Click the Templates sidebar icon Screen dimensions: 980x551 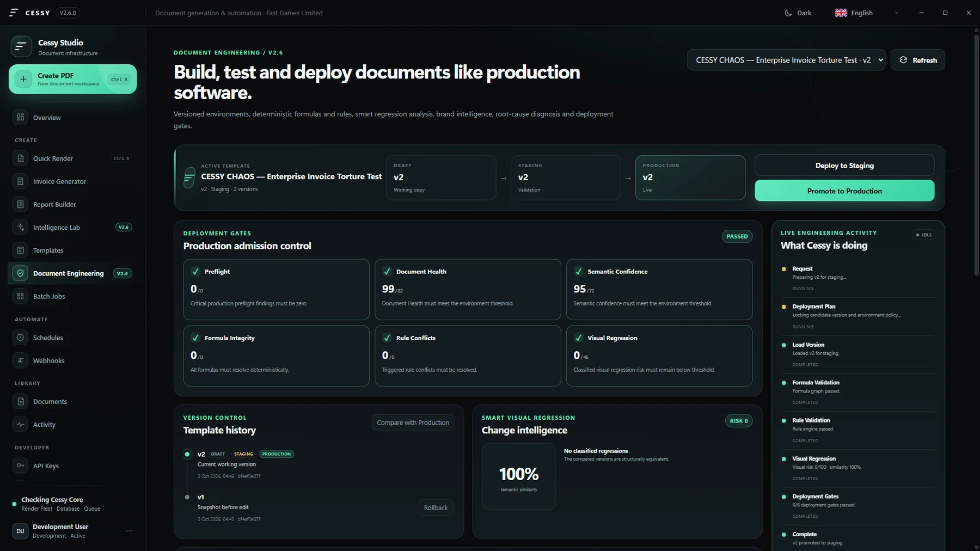tap(21, 250)
